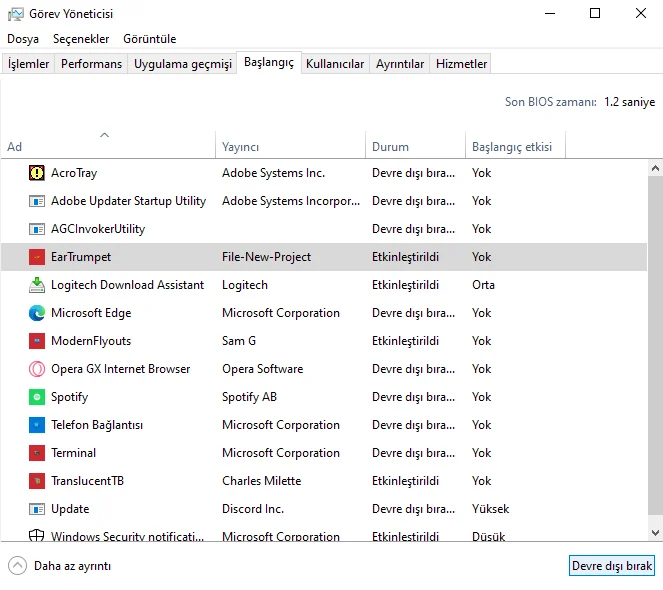Click the TranslucentTB icon

(x=37, y=481)
